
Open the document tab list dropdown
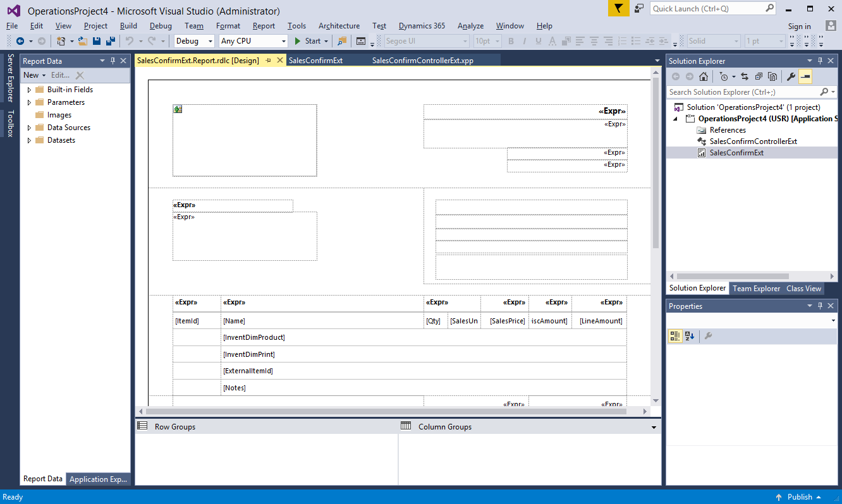(x=657, y=61)
